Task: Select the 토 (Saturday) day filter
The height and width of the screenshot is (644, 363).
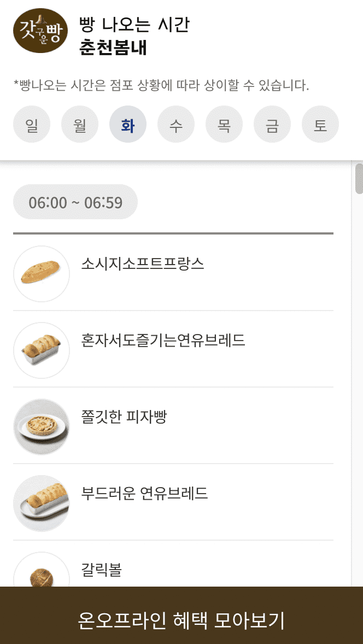Action: click(320, 124)
